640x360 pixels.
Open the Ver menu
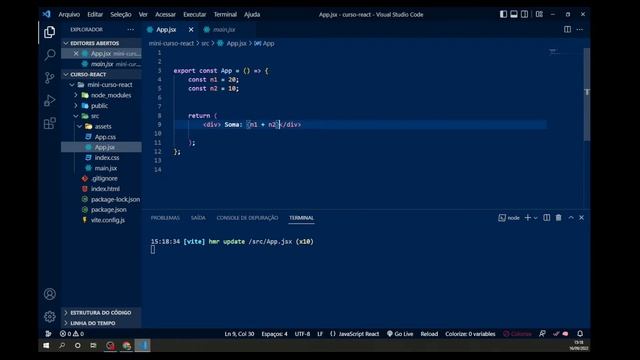point(143,14)
